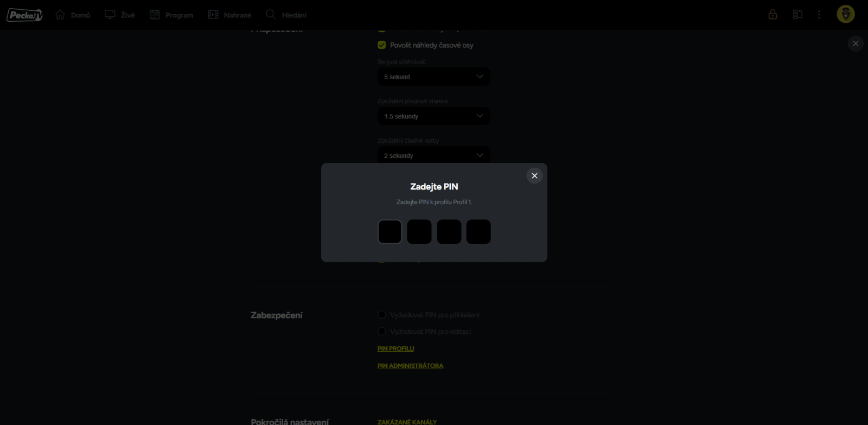Focus the third PIN digit box
This screenshot has height=425, width=868.
pos(449,232)
